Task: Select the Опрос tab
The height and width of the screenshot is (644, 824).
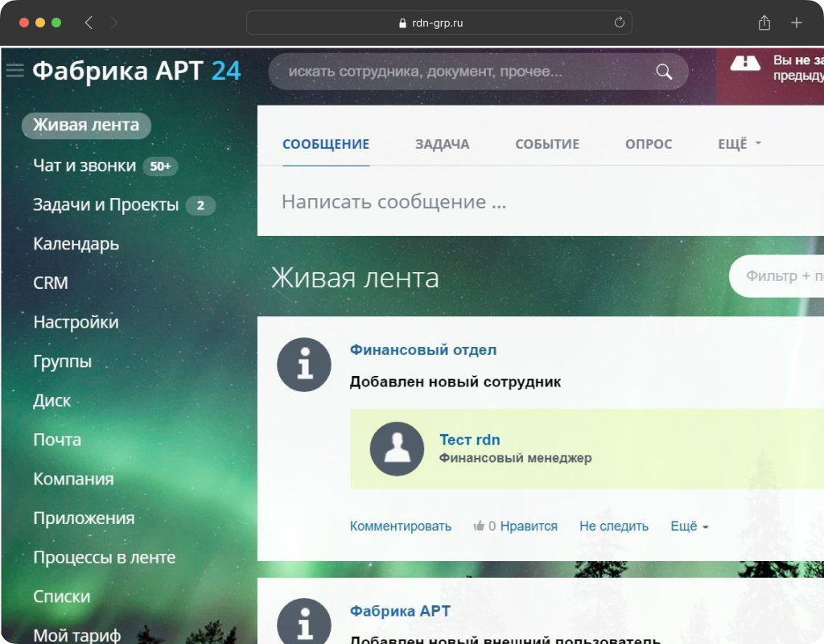Action: pyautogui.click(x=648, y=144)
